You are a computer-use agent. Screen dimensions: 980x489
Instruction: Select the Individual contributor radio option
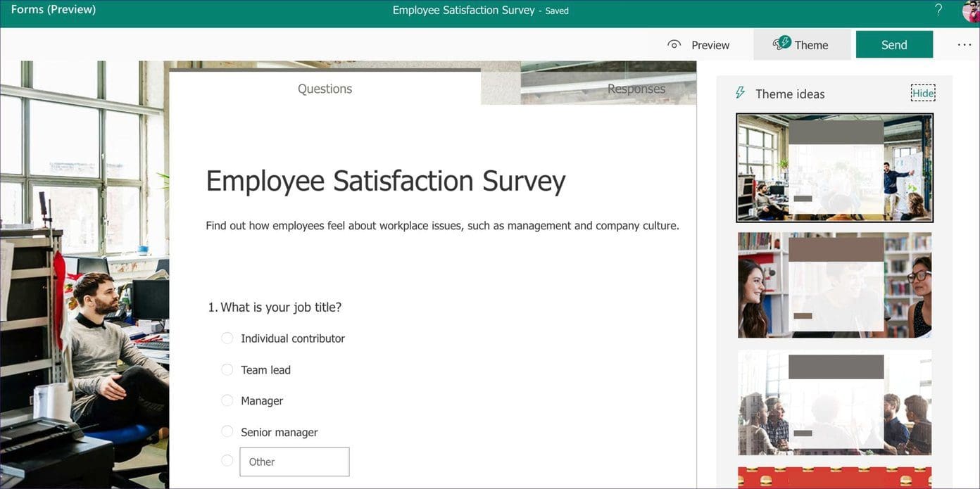click(x=227, y=338)
